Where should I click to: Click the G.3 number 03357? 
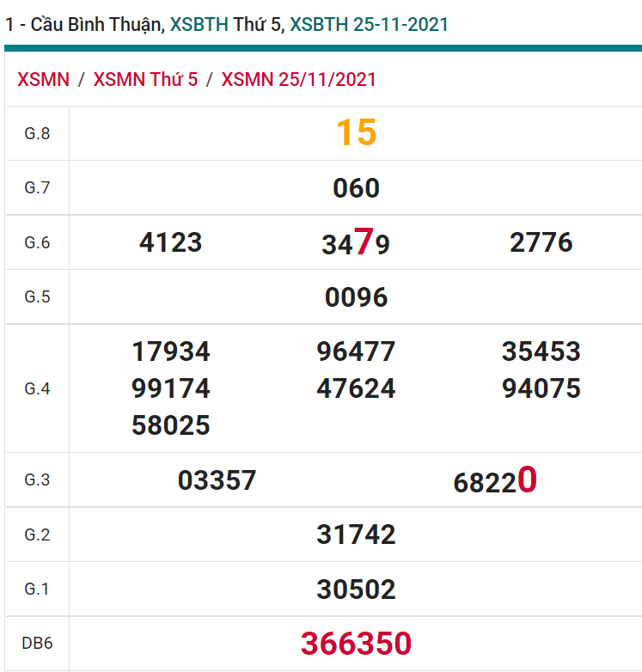point(217,480)
